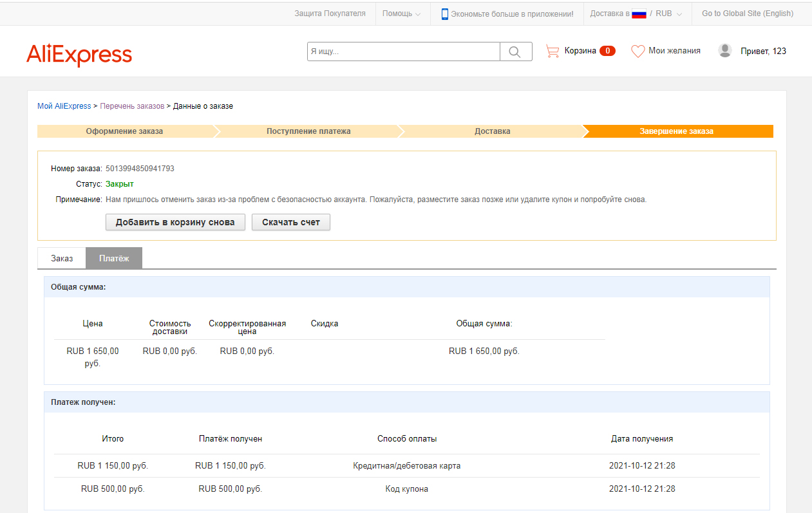Click the Способ оплаты column header

click(407, 439)
